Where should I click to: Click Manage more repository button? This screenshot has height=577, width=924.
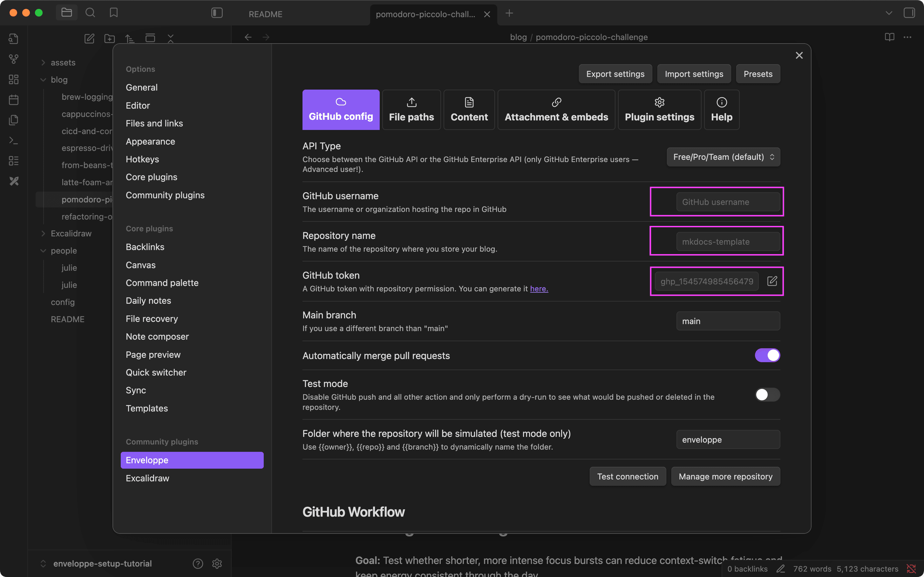pyautogui.click(x=725, y=477)
